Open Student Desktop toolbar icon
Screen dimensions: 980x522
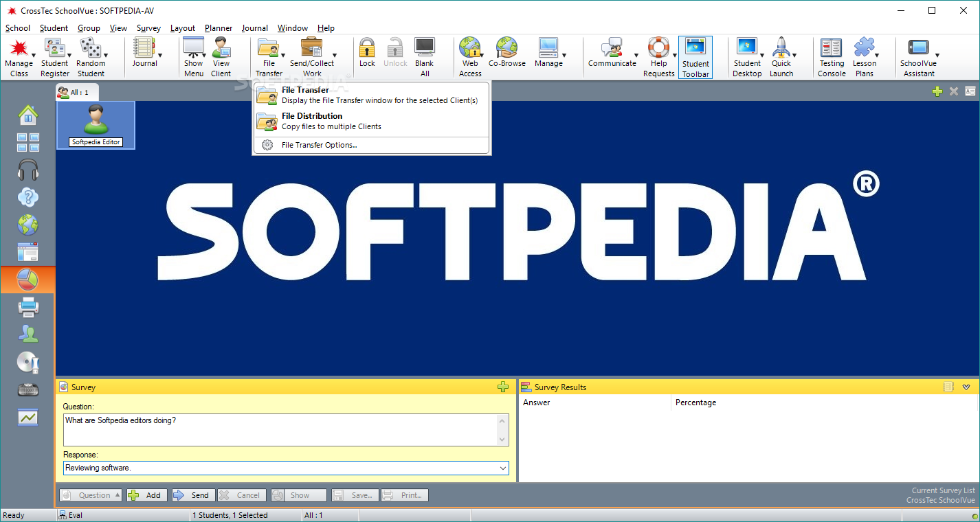click(746, 48)
